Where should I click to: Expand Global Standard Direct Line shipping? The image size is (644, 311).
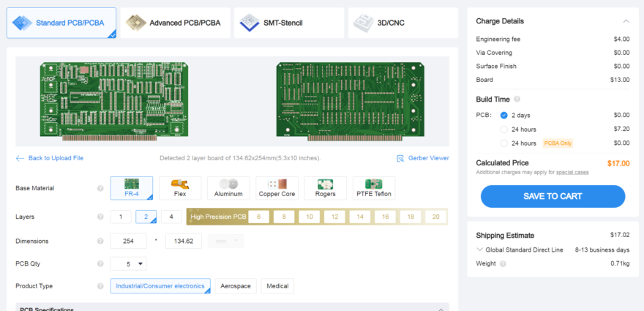pos(480,250)
